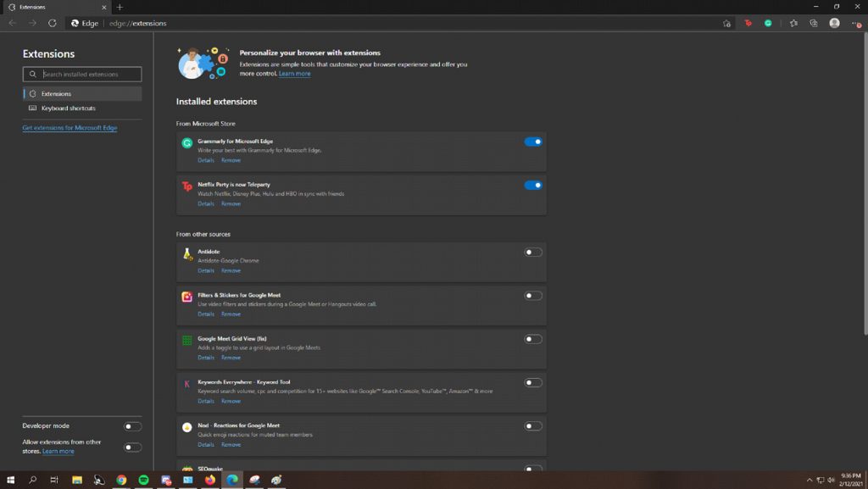This screenshot has width=868, height=489.
Task: Open Spotify from the taskbar
Action: pyautogui.click(x=143, y=481)
